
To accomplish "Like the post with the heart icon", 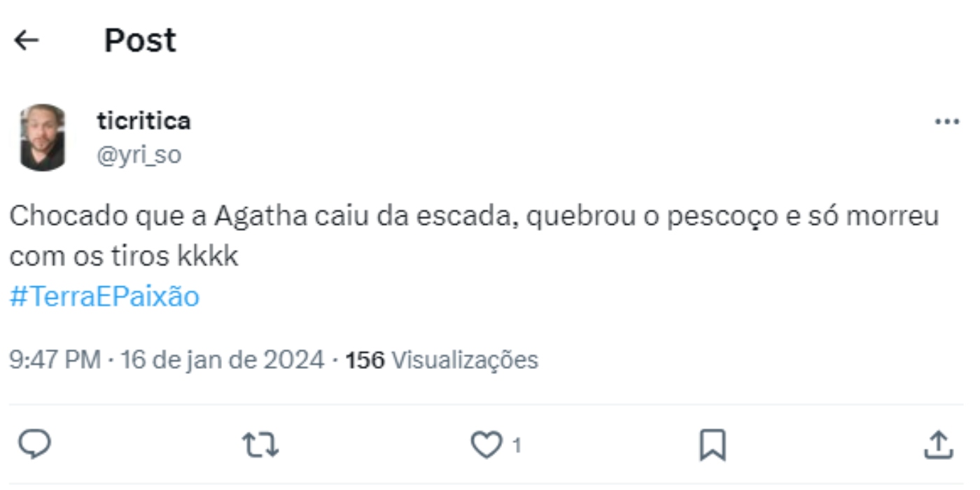I will click(489, 444).
